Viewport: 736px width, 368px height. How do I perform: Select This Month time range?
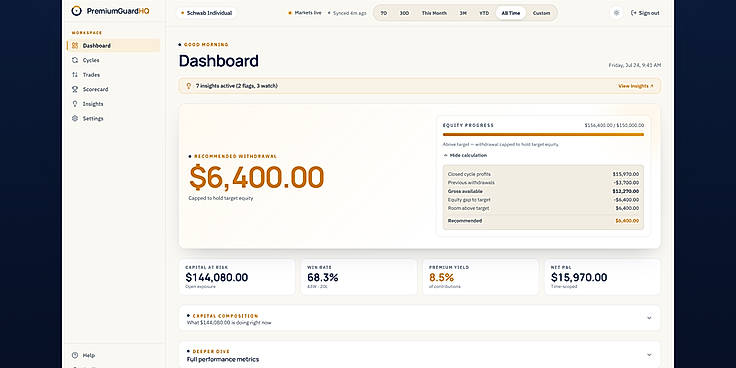coord(434,13)
